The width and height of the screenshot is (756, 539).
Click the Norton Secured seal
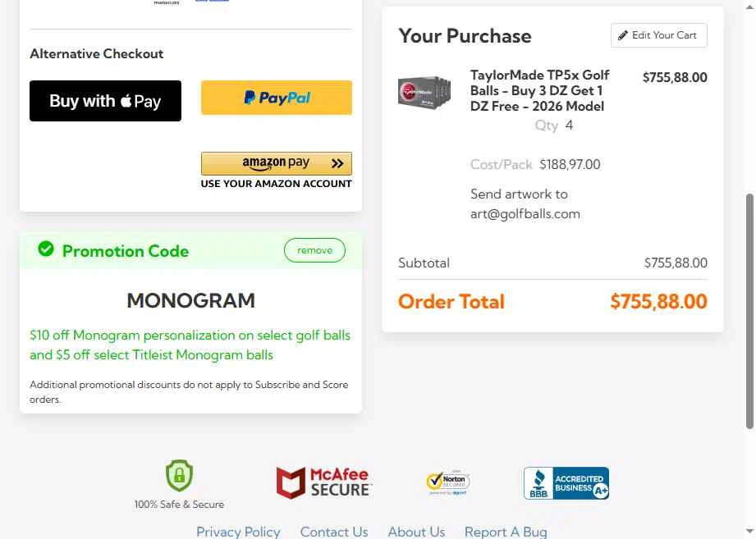(x=447, y=482)
